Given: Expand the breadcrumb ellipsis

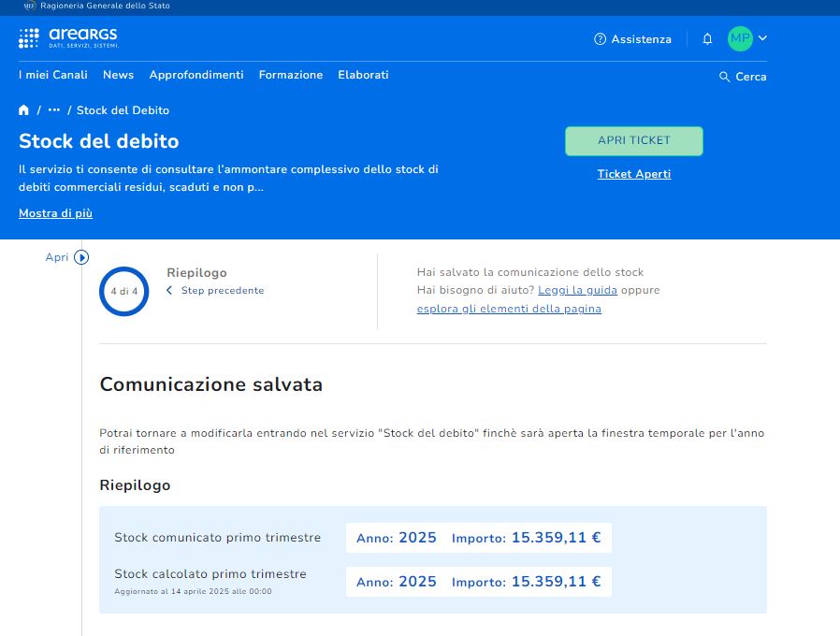Looking at the screenshot, I should point(54,110).
